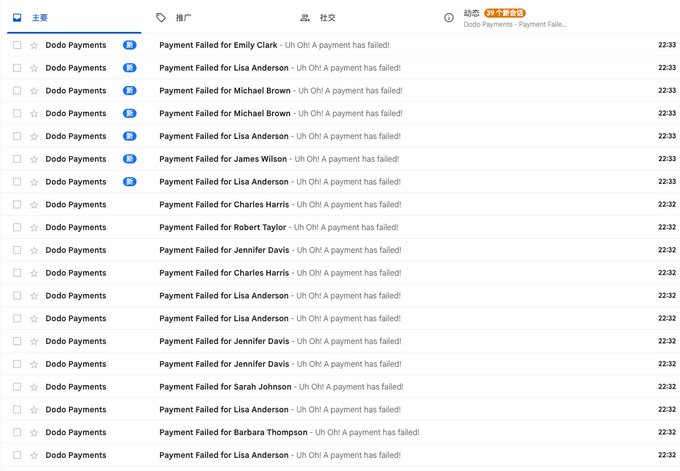Open 'Payment Failed for Emily Clark' email
Viewport: 680px width, 471px height.
274,45
